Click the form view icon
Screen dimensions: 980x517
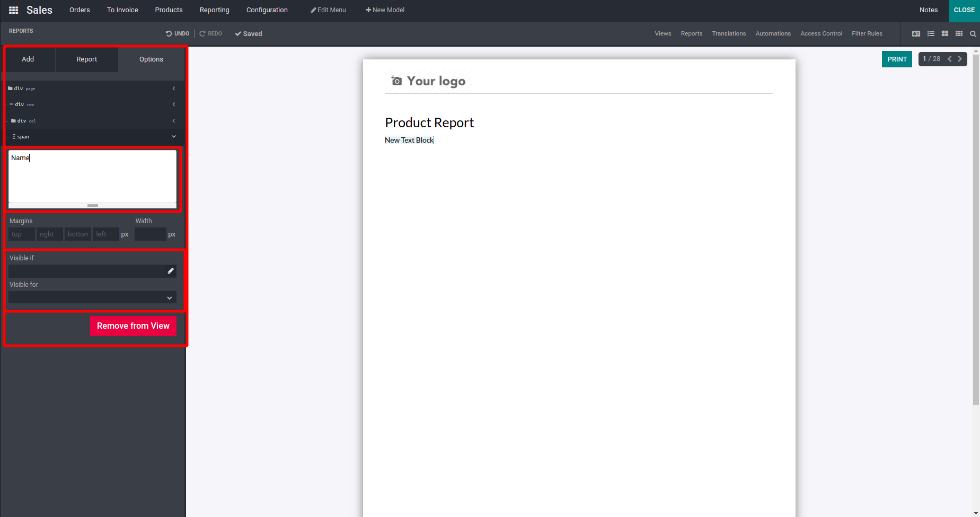click(x=916, y=33)
